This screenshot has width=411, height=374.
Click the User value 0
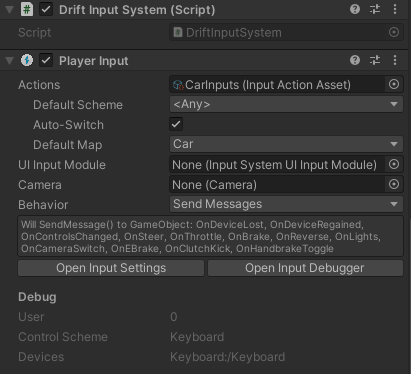[173, 317]
